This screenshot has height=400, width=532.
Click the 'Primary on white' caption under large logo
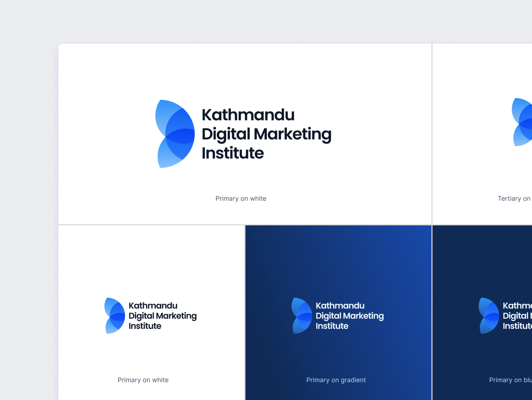[x=241, y=199]
